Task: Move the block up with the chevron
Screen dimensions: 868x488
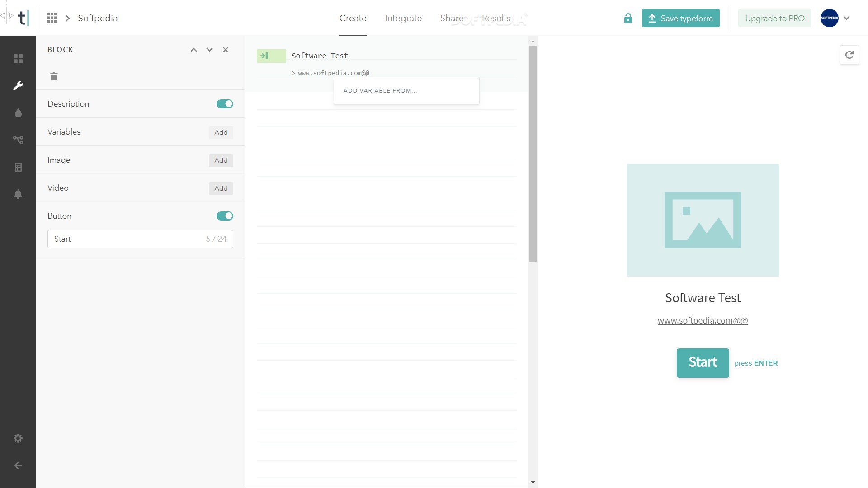Action: [x=193, y=50]
